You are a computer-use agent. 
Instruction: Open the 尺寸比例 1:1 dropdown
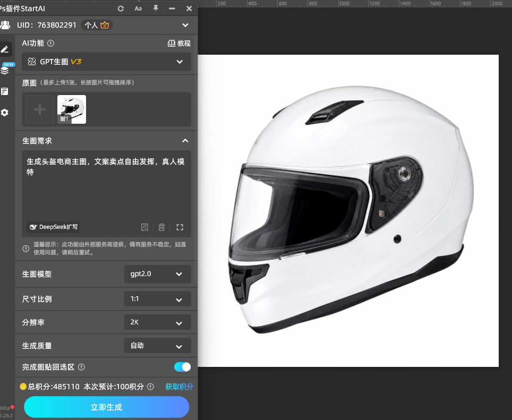[x=157, y=299]
